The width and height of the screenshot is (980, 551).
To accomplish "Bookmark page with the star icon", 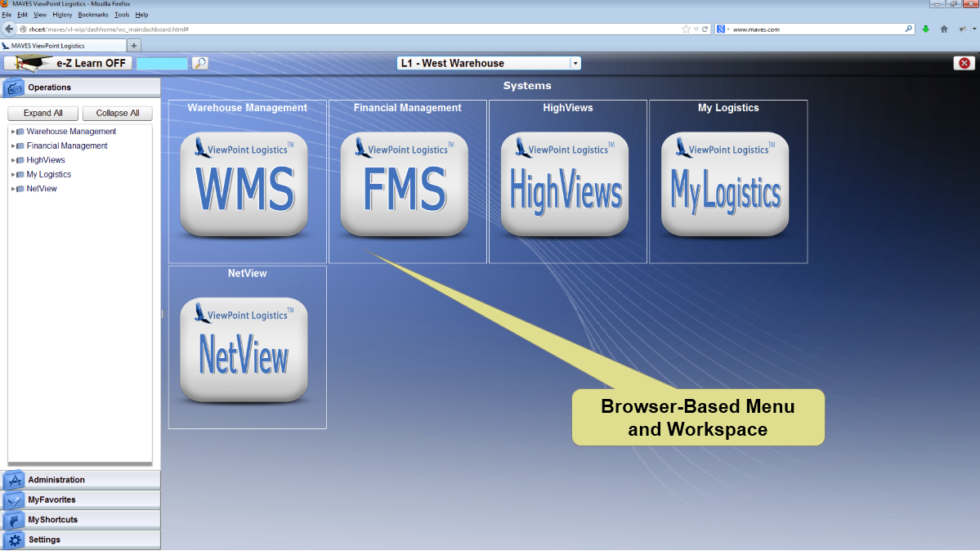I will [x=687, y=29].
